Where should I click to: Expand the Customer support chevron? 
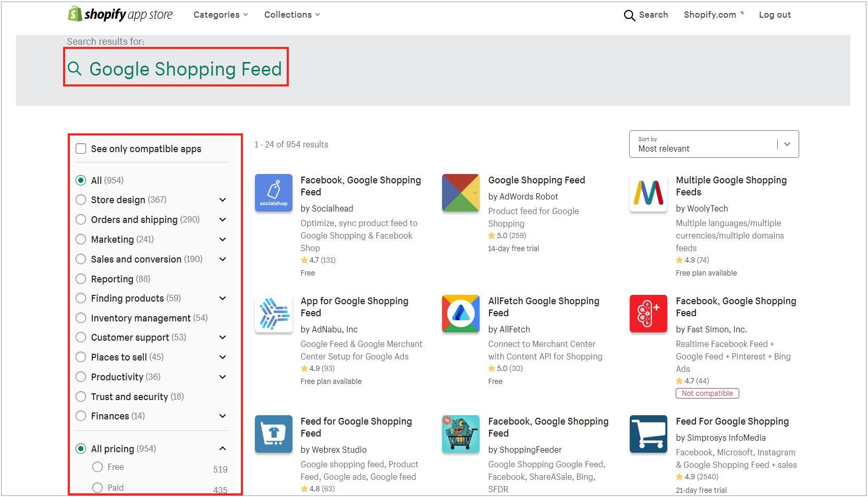tap(223, 337)
